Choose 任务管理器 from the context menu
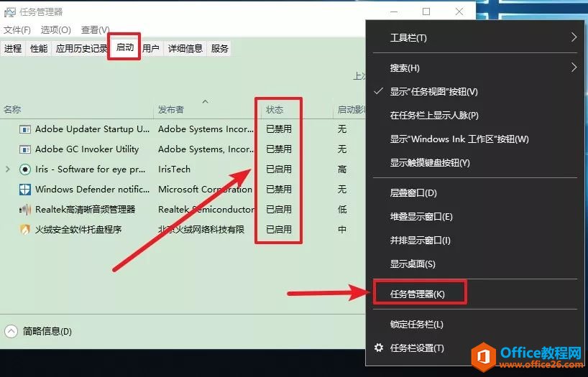Viewport: 588px width, 377px height. 418,294
